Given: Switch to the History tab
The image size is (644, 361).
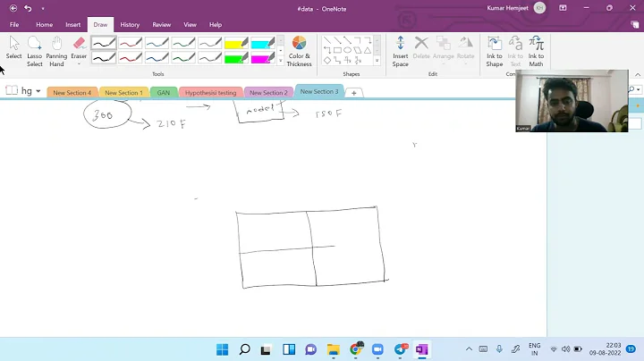Looking at the screenshot, I should [130, 25].
